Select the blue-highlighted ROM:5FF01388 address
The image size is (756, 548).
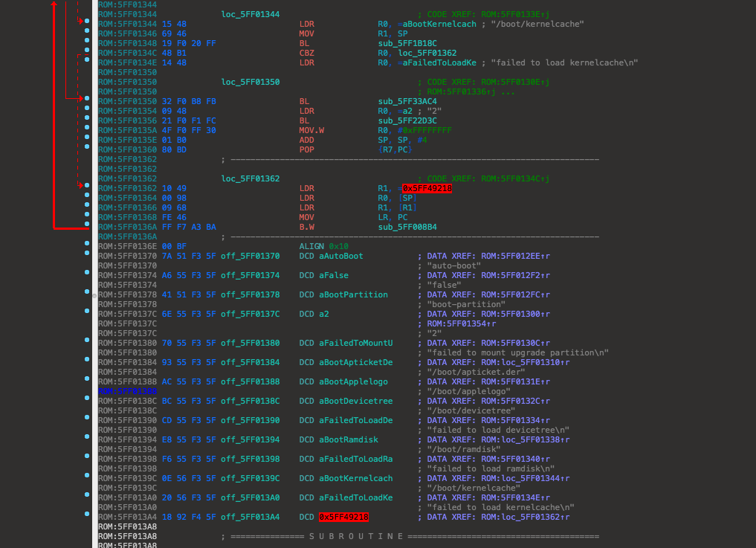coord(127,391)
